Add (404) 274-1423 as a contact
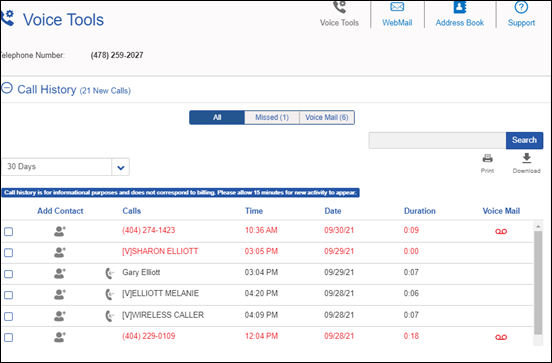The image size is (552, 363). 60,231
